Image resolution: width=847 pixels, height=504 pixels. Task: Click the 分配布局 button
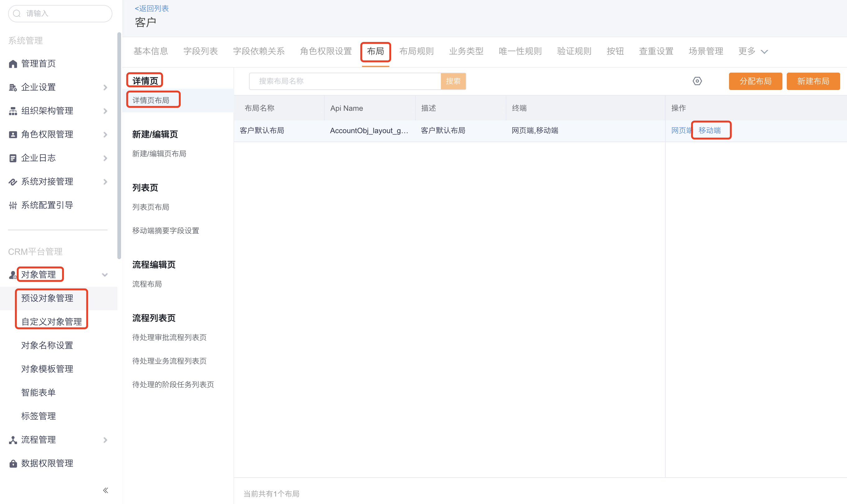point(755,81)
